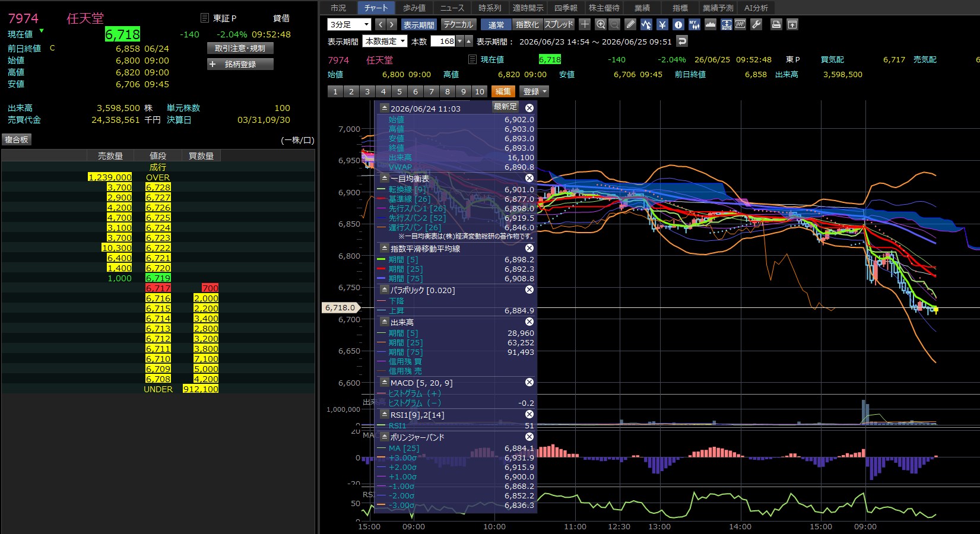Print the chart

(776, 24)
